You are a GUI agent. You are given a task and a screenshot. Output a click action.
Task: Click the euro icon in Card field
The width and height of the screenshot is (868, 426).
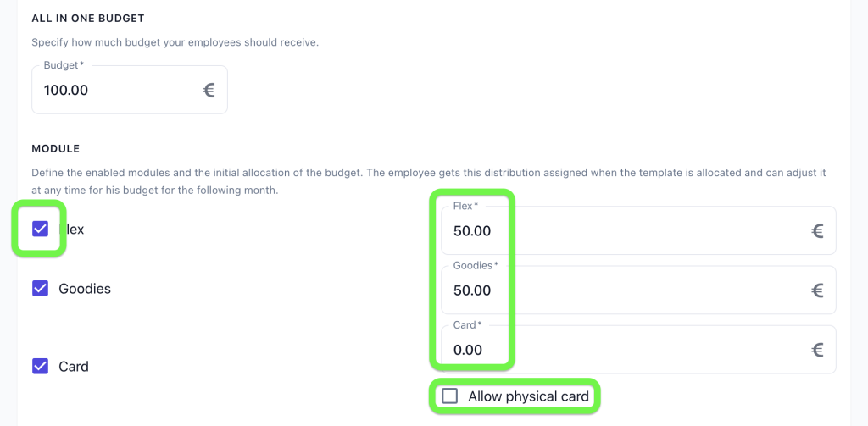click(817, 350)
